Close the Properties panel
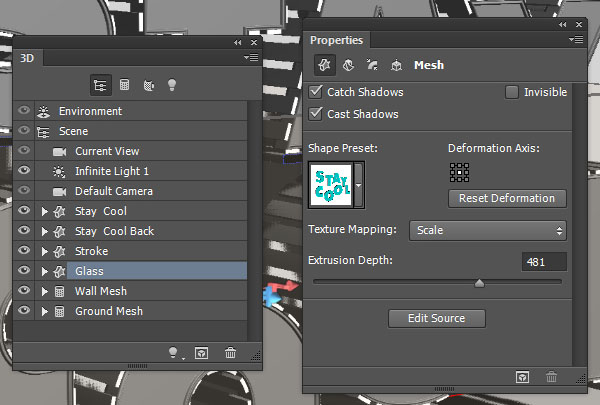This screenshot has height=405, width=600. tap(579, 24)
